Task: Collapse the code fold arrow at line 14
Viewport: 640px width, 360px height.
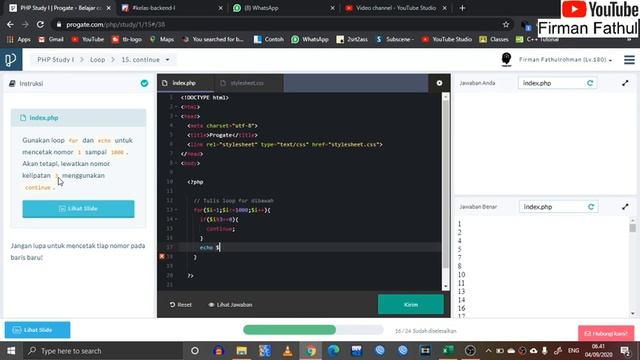Action: 176,219
